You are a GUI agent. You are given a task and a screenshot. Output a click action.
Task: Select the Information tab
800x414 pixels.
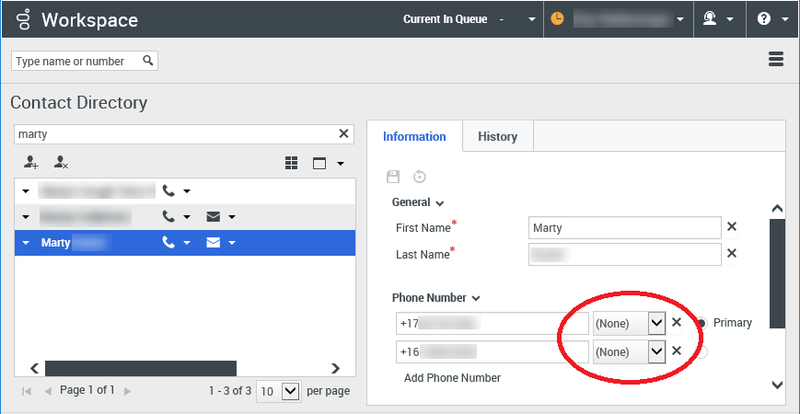(414, 136)
